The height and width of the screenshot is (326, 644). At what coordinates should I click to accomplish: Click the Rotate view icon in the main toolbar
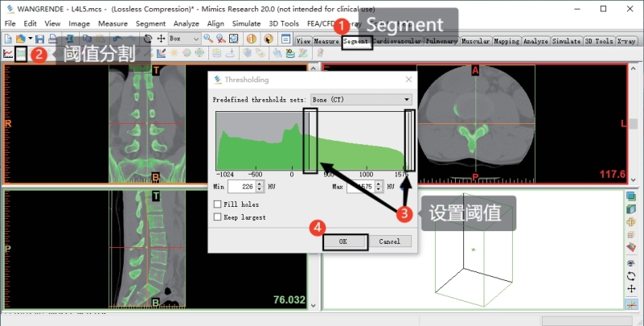(147, 39)
